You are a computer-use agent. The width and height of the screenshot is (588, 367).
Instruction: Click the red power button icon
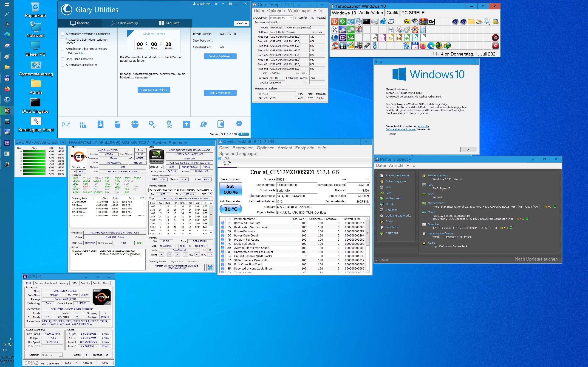coord(335,22)
